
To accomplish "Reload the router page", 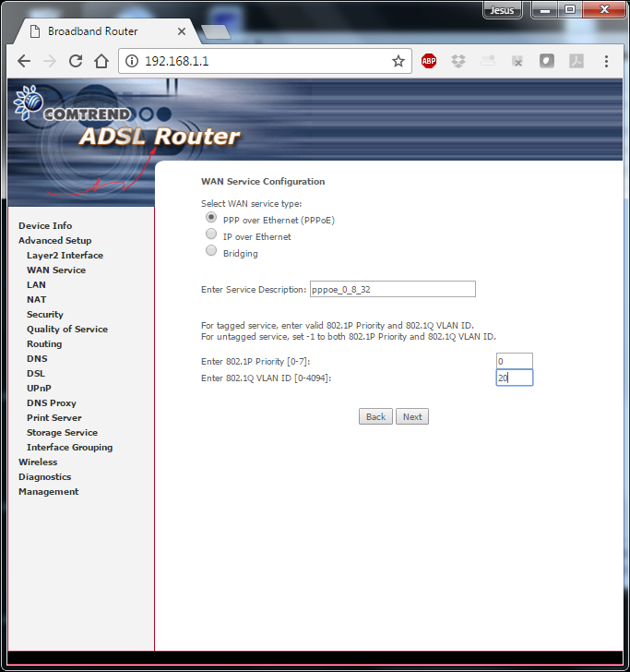I will pos(76,61).
